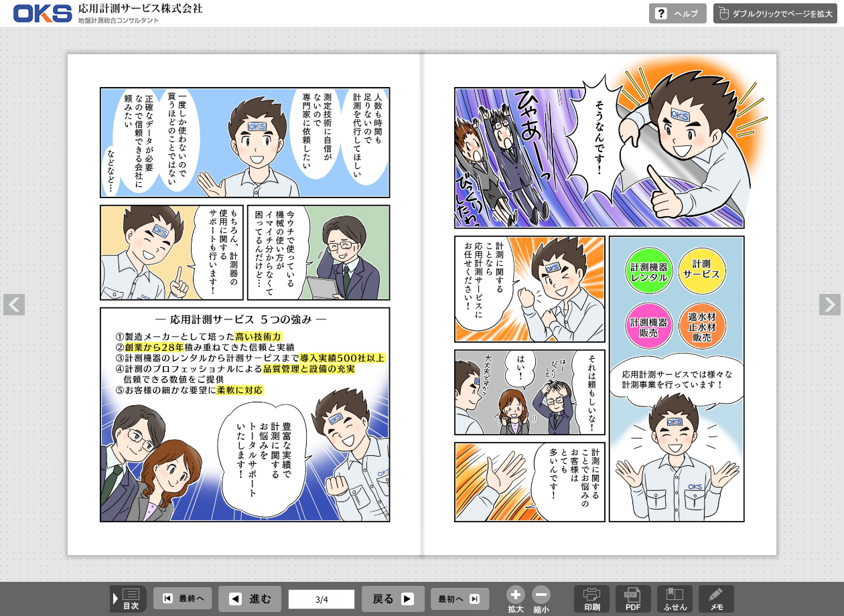This screenshot has height=616, width=844.
Task: Open the PDF download icon
Action: tap(634, 599)
